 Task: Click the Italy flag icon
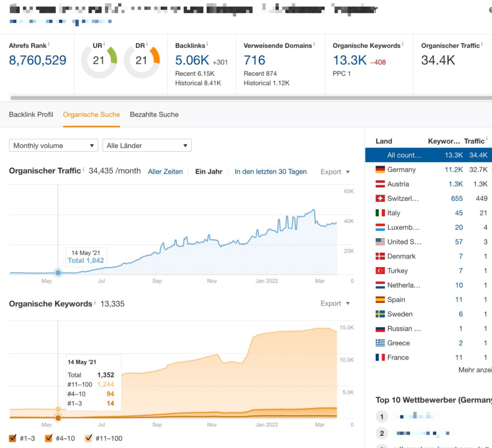pyautogui.click(x=380, y=213)
